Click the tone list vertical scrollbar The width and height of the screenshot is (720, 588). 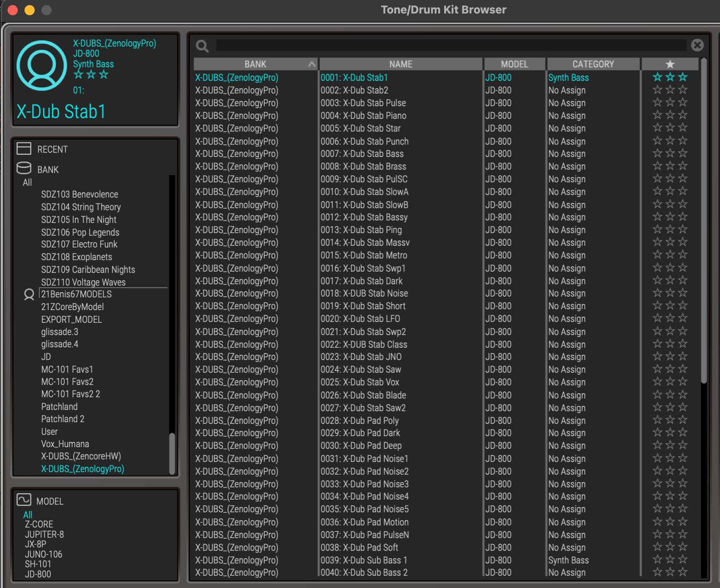tap(704, 221)
